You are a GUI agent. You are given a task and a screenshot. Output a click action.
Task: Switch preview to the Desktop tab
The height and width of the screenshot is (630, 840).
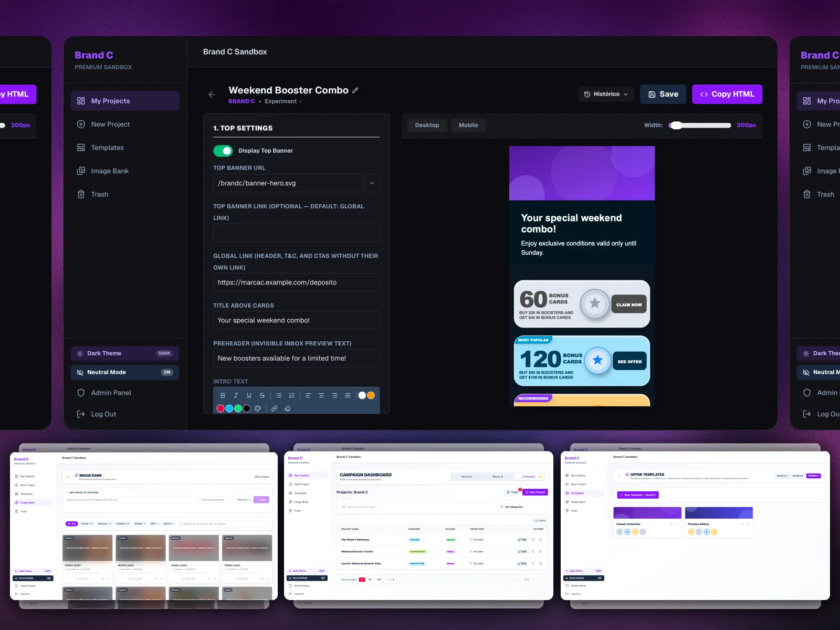(x=427, y=125)
